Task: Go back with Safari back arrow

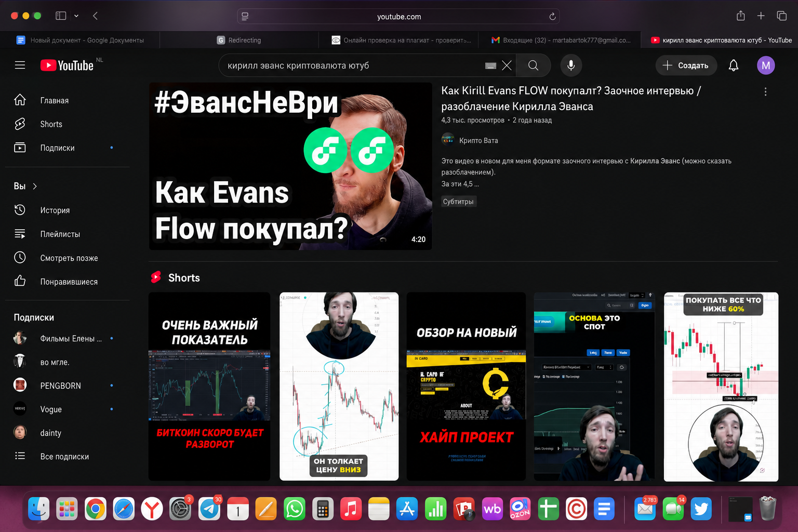Action: pos(95,16)
